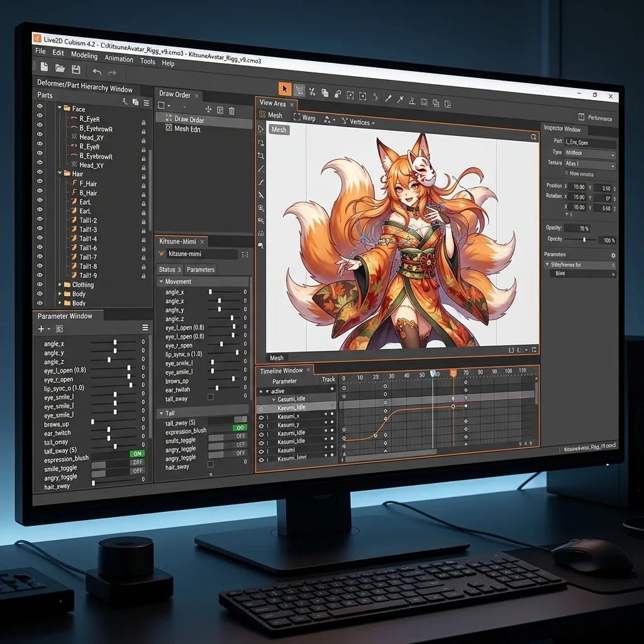Open the Texture Atlas 1 dropdown
644x644 pixels.
pos(590,164)
